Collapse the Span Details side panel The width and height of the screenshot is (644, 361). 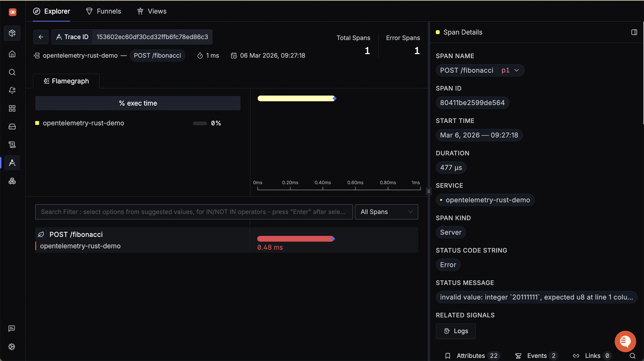pos(634,32)
